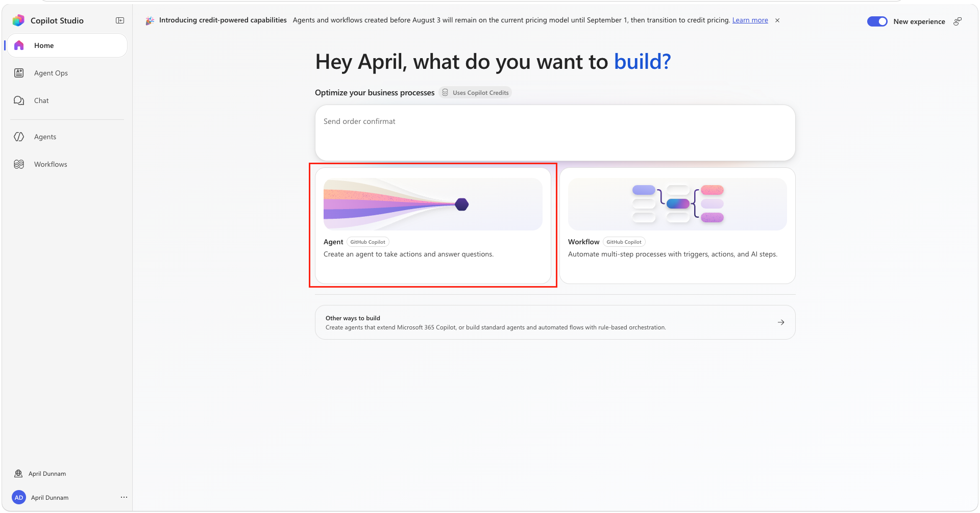This screenshot has width=980, height=513.
Task: Navigate to Agents in the sidebar
Action: tap(67, 137)
